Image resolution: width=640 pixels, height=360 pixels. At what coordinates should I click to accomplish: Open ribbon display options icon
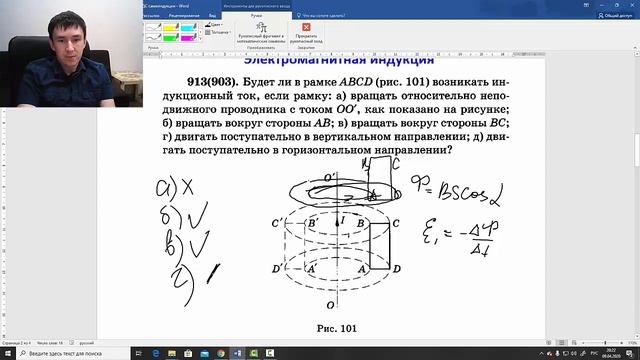coord(586,5)
